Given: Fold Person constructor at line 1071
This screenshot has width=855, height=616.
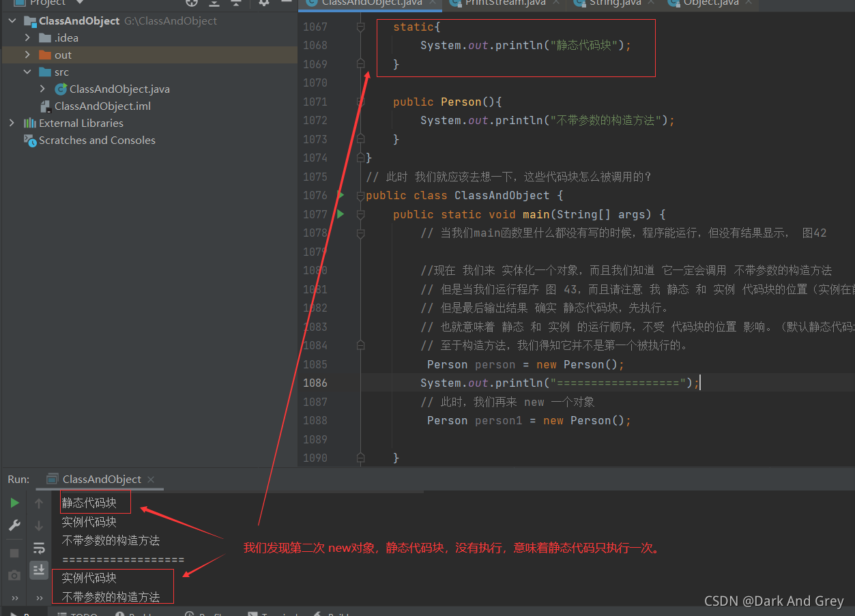Looking at the screenshot, I should coord(360,102).
